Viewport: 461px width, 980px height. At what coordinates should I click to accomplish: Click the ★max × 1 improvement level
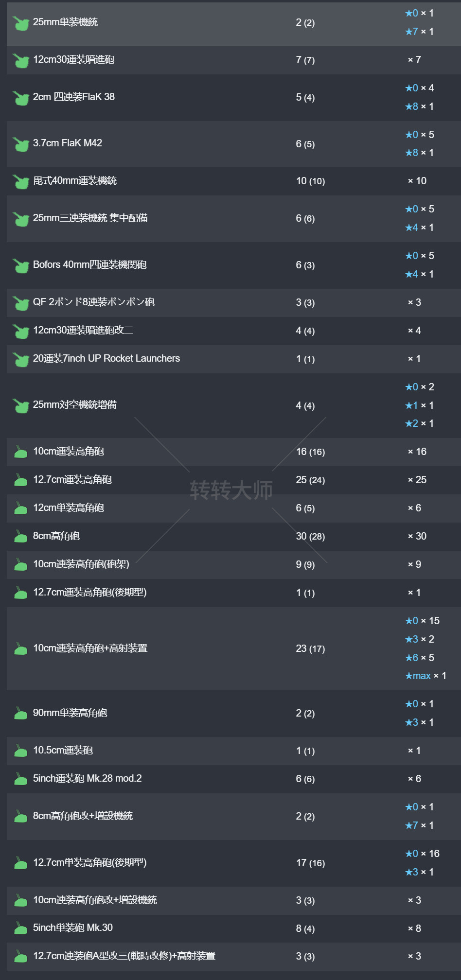tap(426, 676)
